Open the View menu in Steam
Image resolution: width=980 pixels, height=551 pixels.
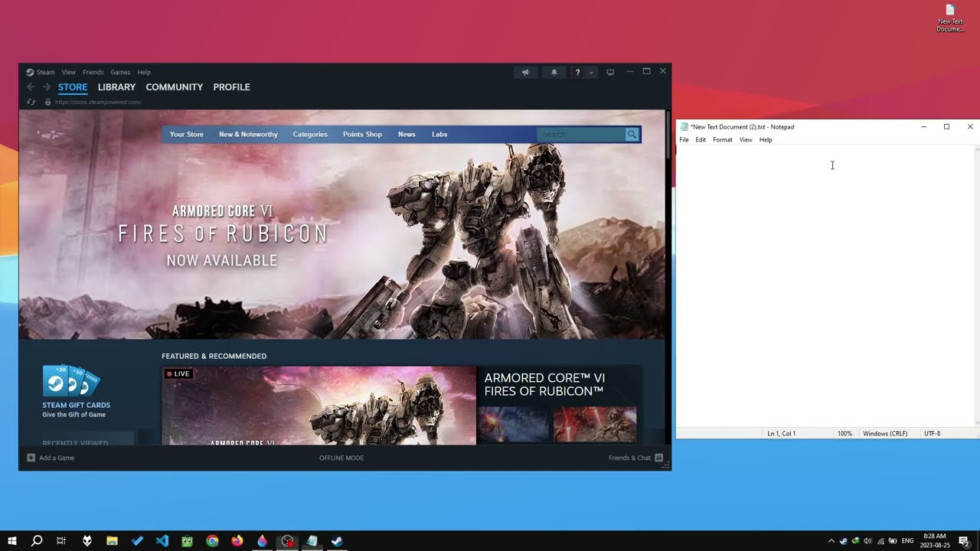[x=69, y=72]
